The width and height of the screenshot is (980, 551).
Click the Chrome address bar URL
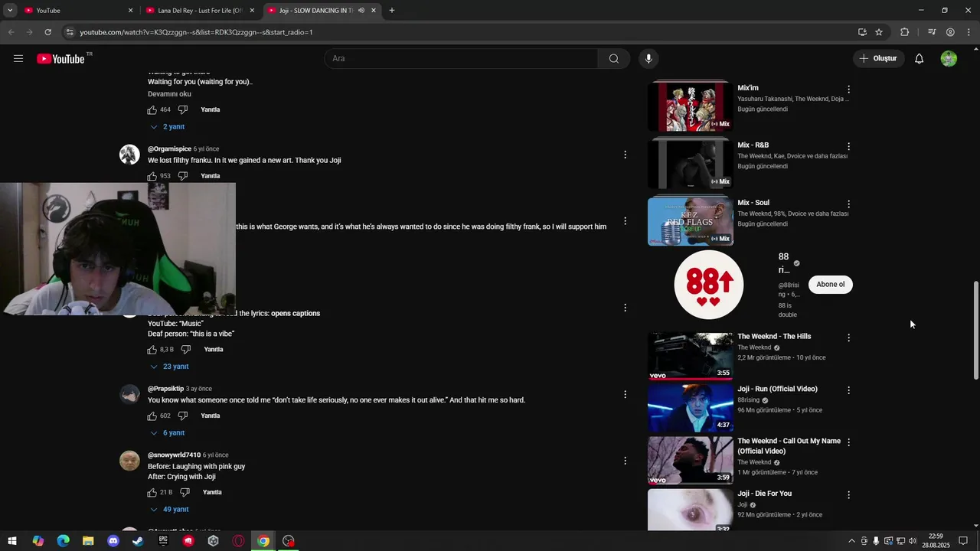point(196,32)
